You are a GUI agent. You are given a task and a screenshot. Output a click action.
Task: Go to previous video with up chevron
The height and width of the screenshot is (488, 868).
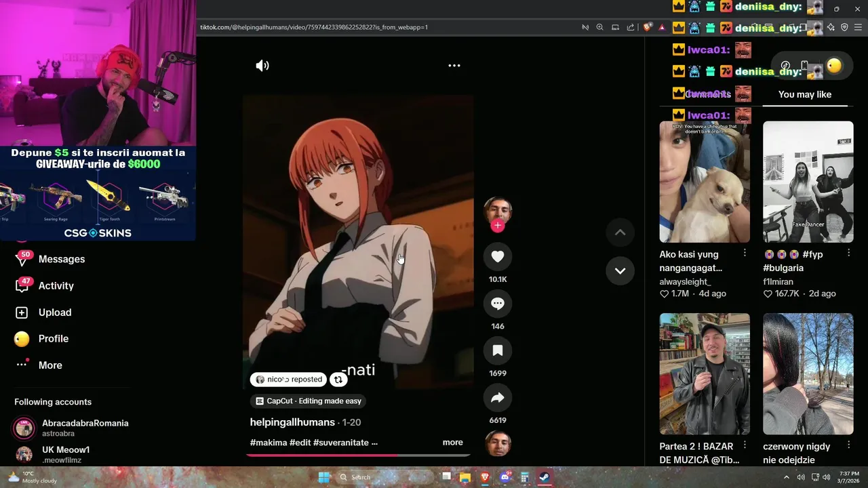(x=620, y=232)
